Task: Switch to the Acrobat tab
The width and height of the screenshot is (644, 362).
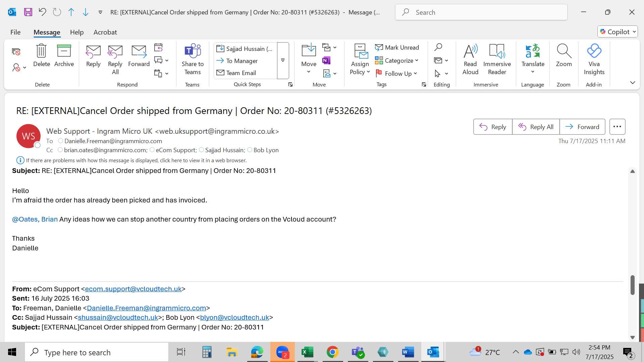Action: click(105, 32)
